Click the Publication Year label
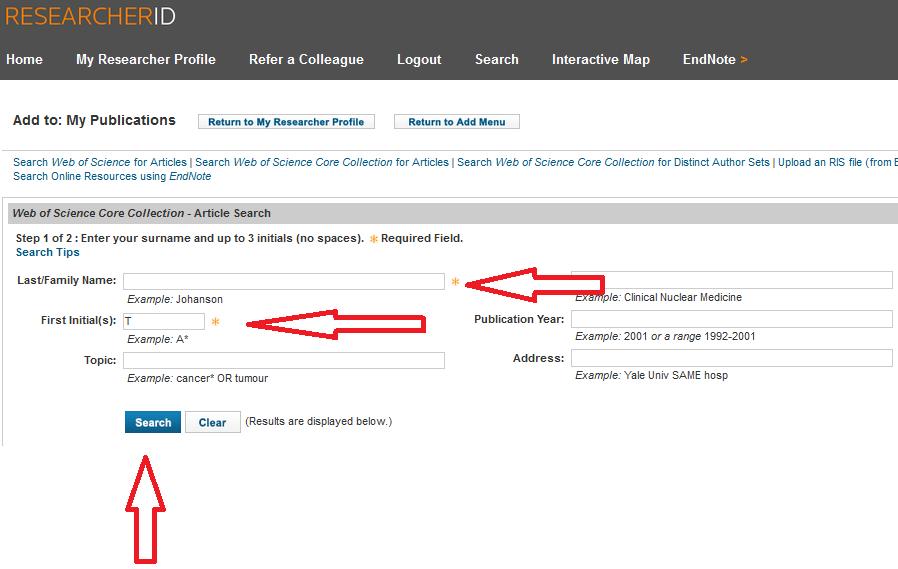898x569 pixels. click(x=519, y=319)
